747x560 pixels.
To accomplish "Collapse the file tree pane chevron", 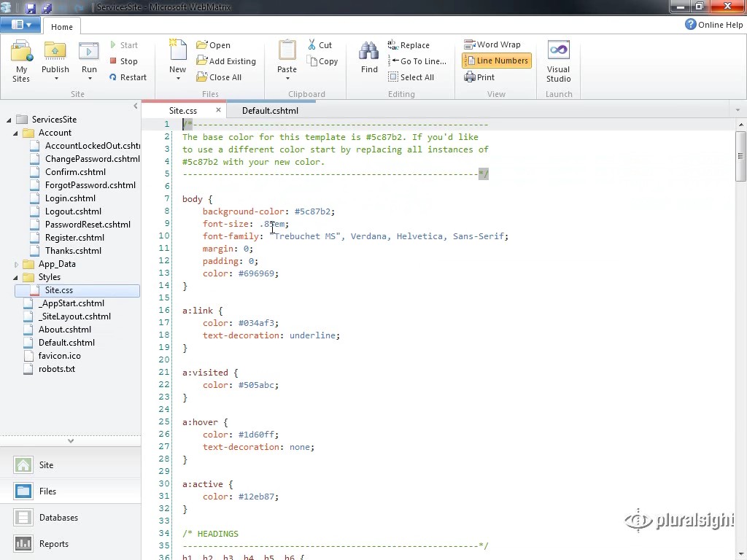I will tap(135, 106).
